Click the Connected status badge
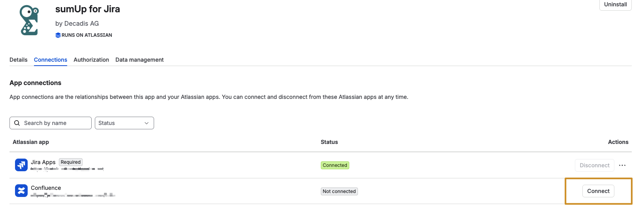Image resolution: width=644 pixels, height=210 pixels. [x=335, y=165]
